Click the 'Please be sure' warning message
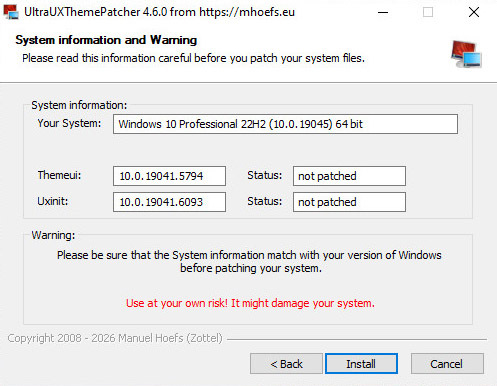 tap(249, 262)
